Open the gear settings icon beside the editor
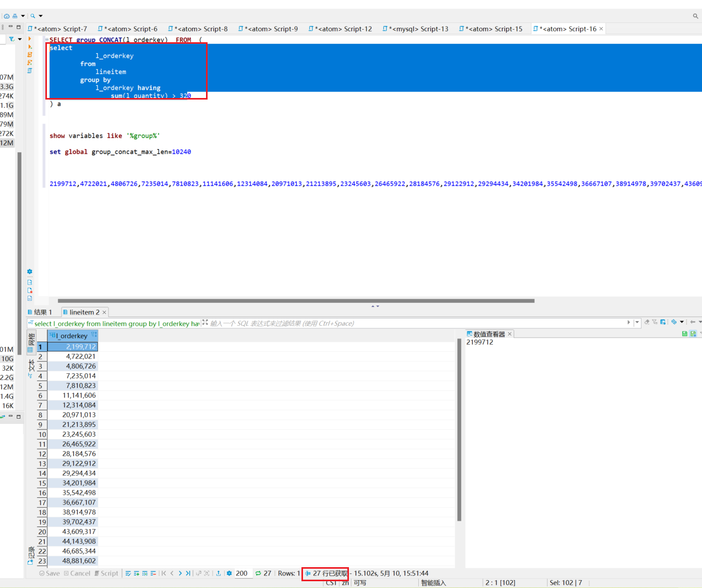Image resolution: width=702 pixels, height=588 pixels. click(x=30, y=272)
